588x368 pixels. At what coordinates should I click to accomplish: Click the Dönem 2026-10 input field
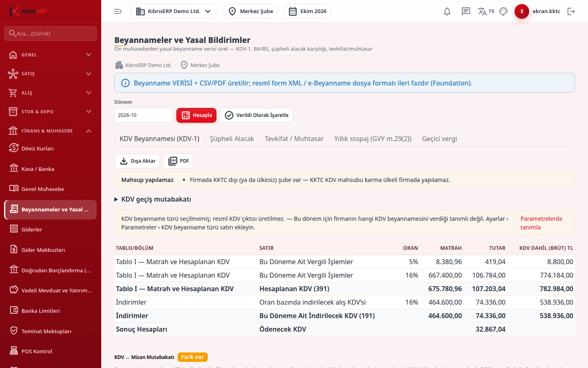point(144,115)
